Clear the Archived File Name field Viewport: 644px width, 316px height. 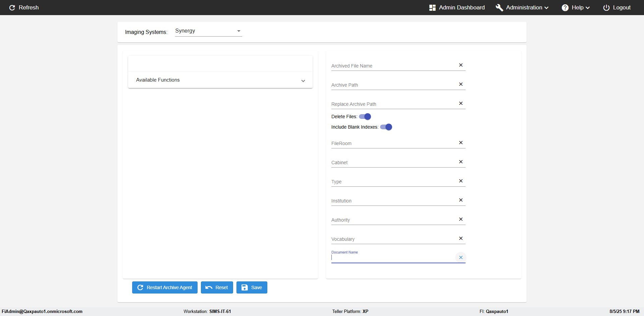click(x=461, y=65)
